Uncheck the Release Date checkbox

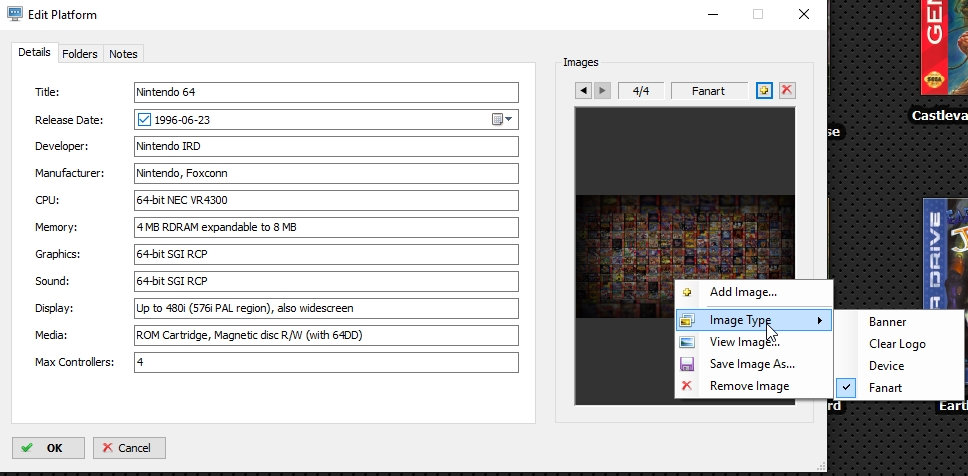[144, 120]
